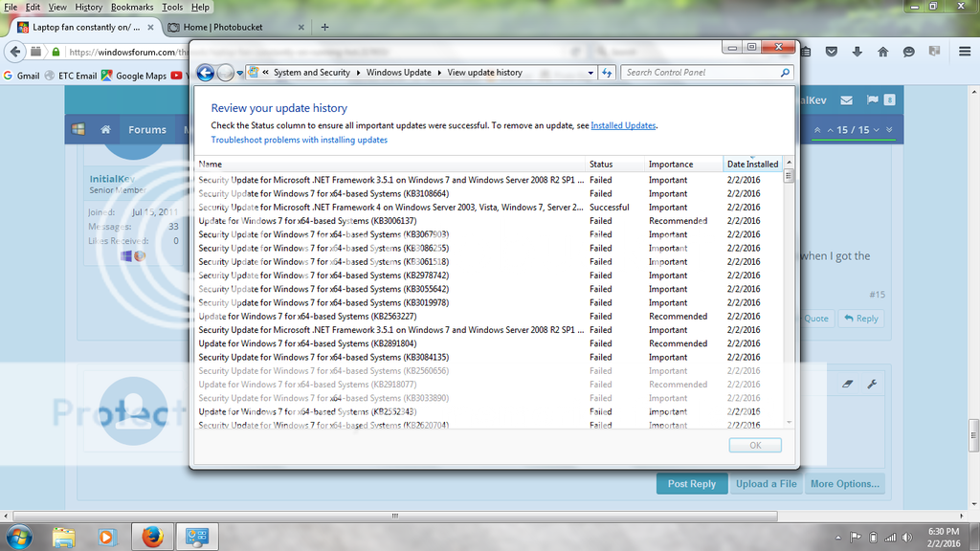Sort by the Importance column header

[683, 165]
